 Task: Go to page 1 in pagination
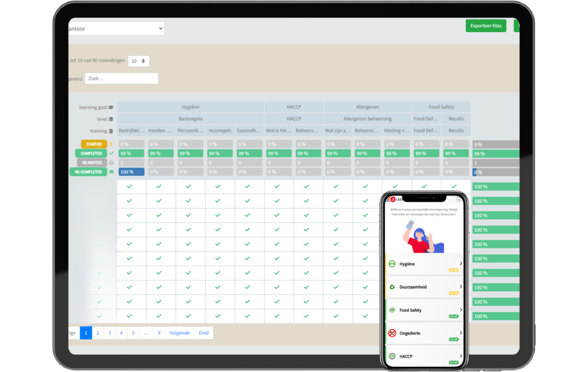pos(86,333)
